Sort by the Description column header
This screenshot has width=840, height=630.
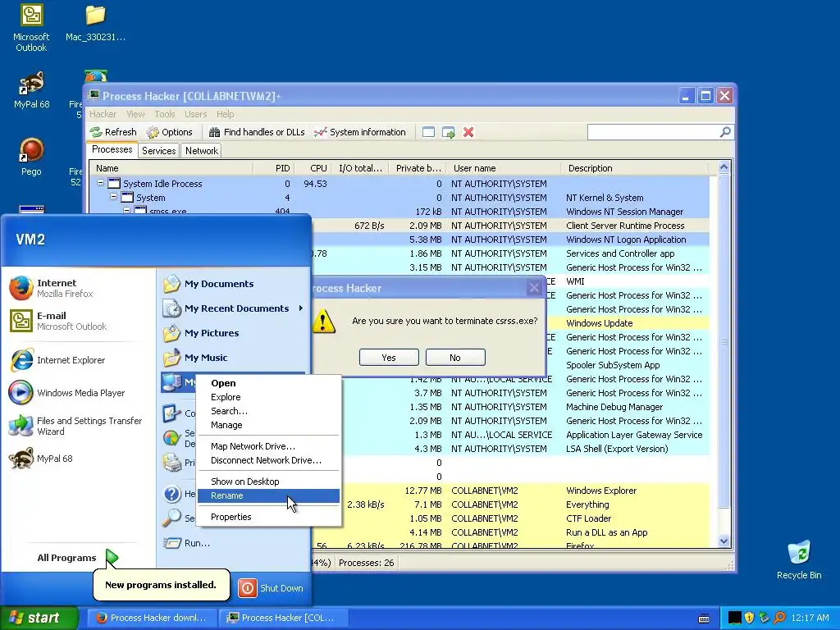[634, 168]
